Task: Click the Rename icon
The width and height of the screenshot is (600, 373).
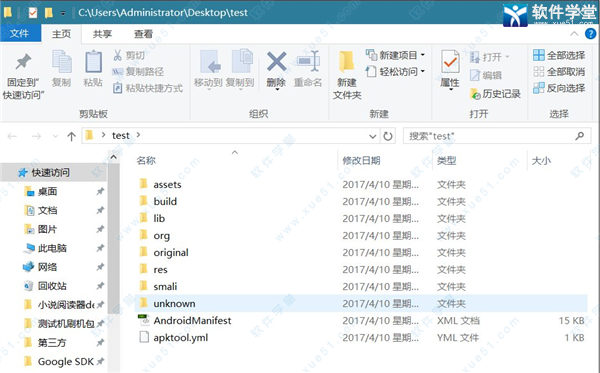Action: [308, 61]
